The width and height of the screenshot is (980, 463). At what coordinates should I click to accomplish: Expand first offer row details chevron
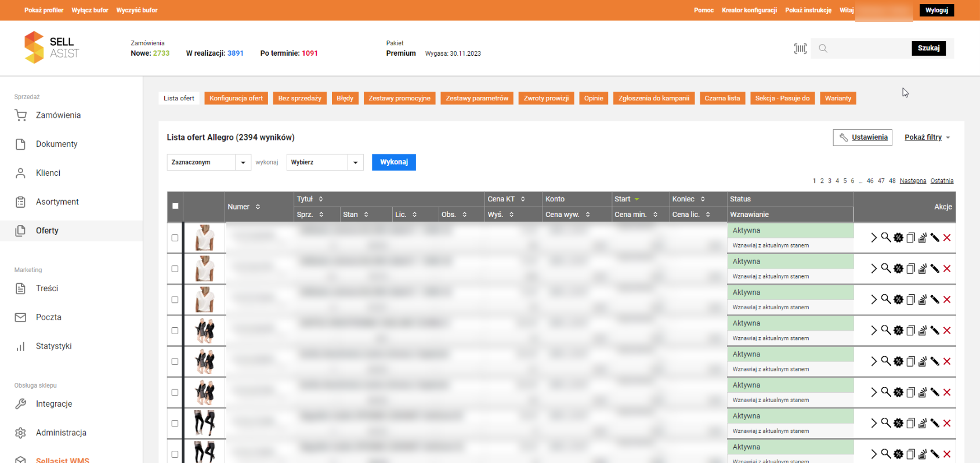(874, 237)
